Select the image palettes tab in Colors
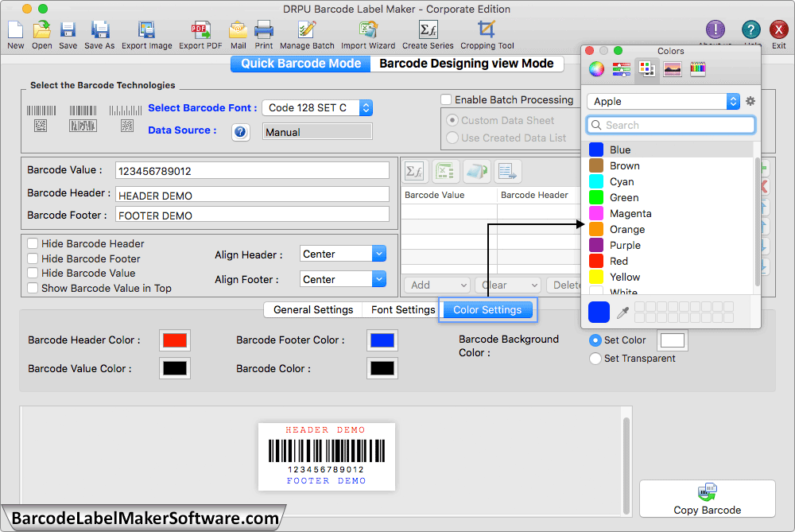The image size is (795, 532). point(673,68)
